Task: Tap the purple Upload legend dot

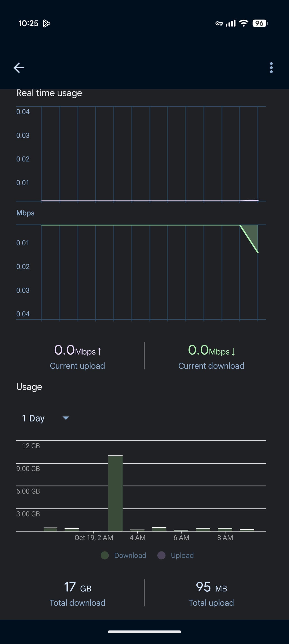Action: coord(161,555)
